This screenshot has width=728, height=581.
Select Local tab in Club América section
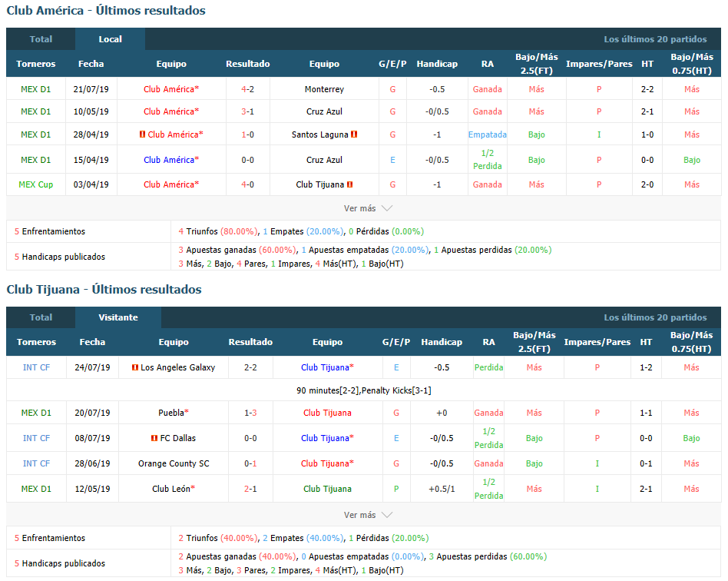110,39
